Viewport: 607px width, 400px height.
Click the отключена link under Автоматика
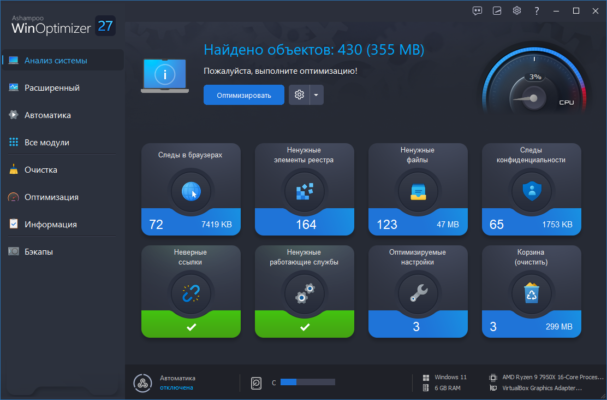[x=176, y=388]
